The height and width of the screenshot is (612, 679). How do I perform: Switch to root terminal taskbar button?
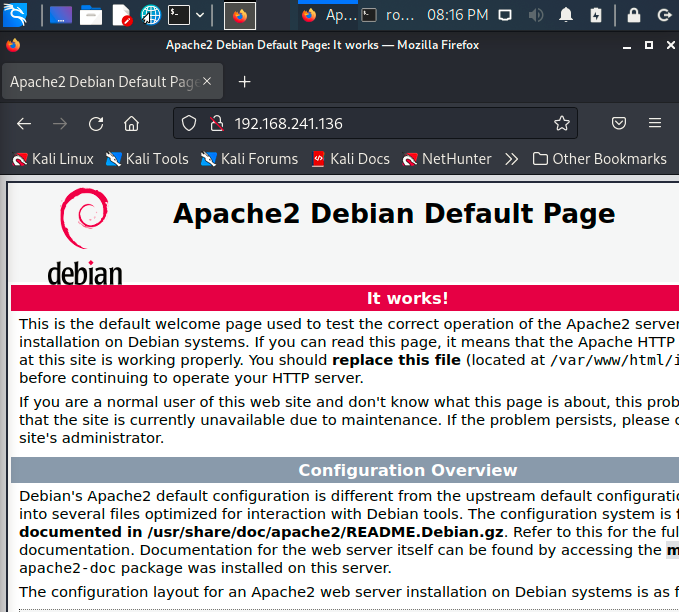click(x=388, y=16)
